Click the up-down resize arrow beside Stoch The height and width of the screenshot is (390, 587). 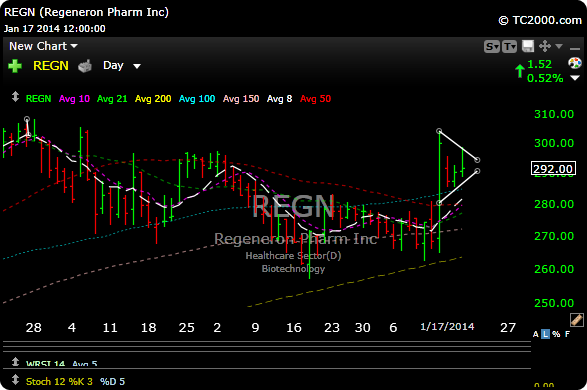15,380
